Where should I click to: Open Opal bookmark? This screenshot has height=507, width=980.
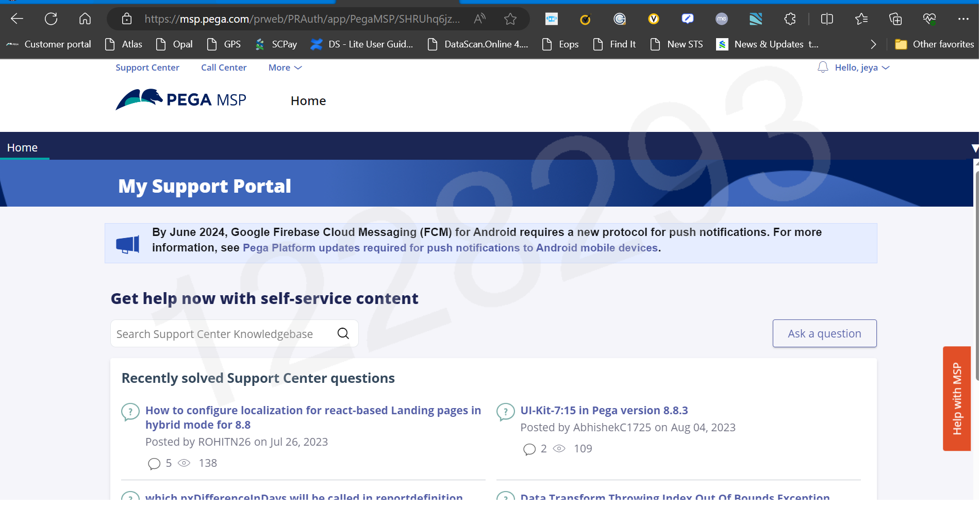pyautogui.click(x=174, y=44)
